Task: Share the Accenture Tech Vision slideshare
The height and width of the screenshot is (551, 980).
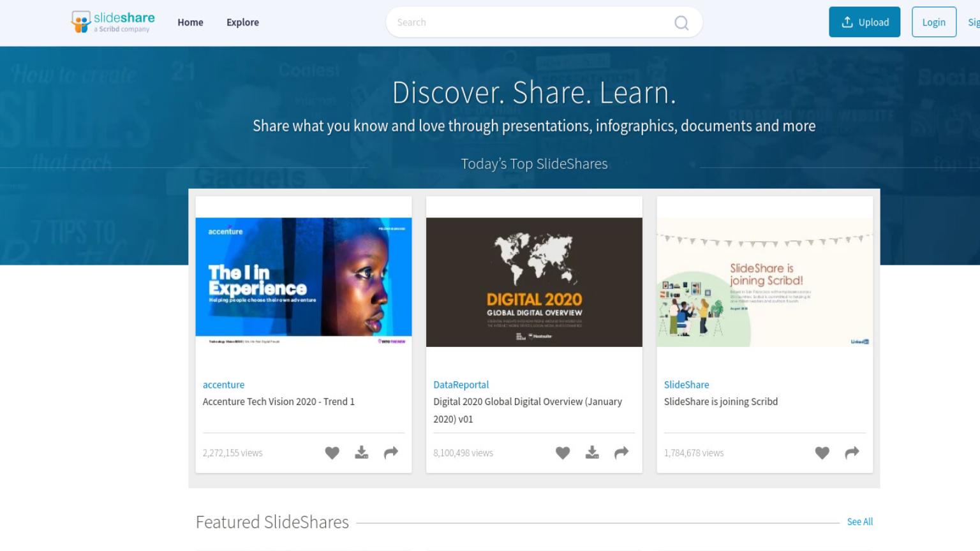Action: (x=391, y=453)
